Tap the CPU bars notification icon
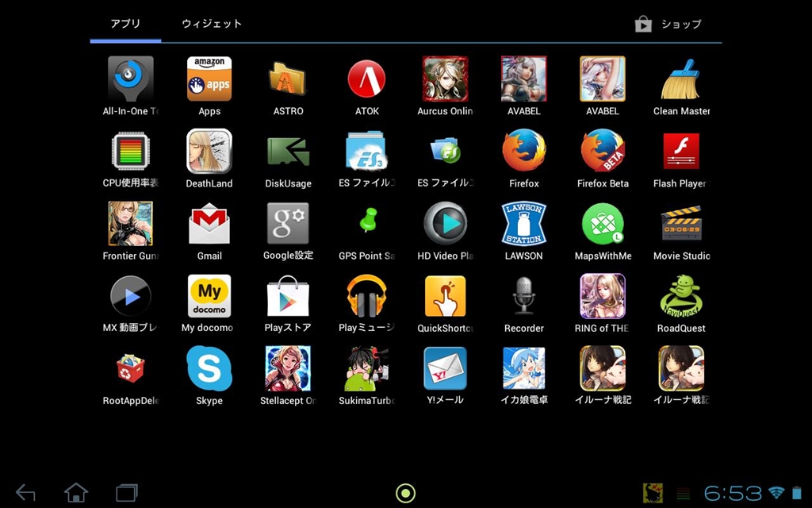Image resolution: width=812 pixels, height=508 pixels. click(x=684, y=493)
